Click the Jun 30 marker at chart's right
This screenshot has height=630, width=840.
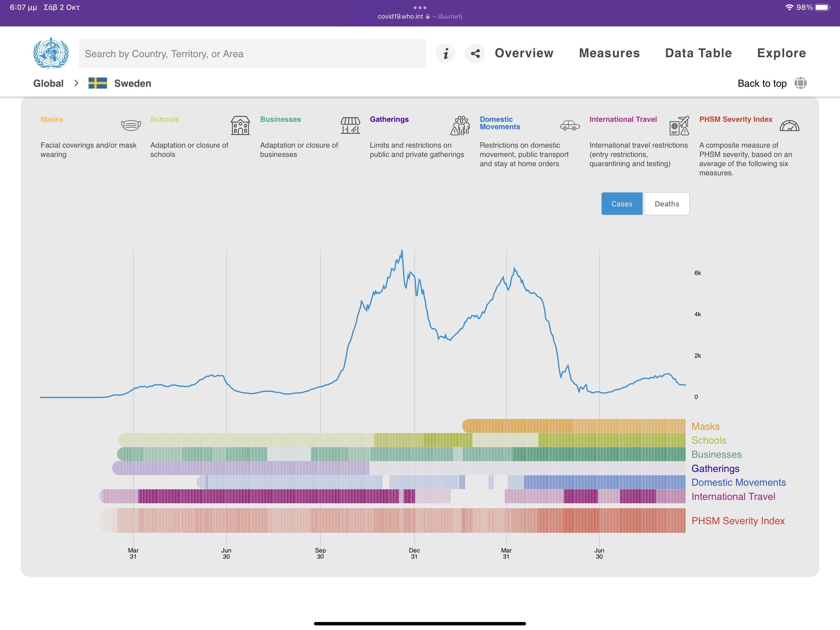point(599,553)
